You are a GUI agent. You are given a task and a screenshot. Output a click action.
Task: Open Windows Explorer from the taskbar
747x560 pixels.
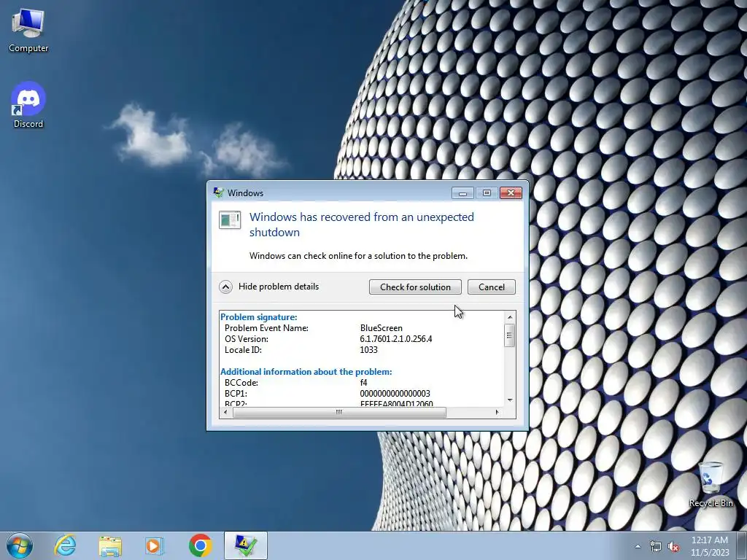click(x=110, y=545)
